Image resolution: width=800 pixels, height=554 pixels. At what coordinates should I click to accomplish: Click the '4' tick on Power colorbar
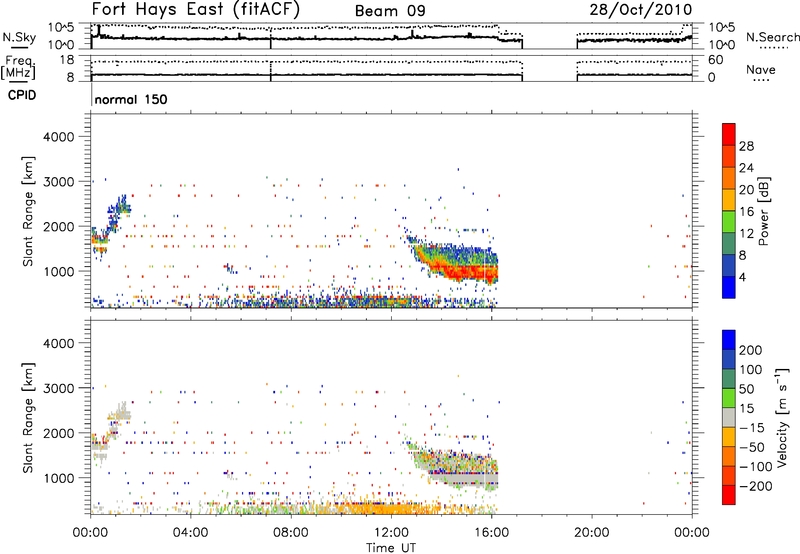click(x=743, y=278)
